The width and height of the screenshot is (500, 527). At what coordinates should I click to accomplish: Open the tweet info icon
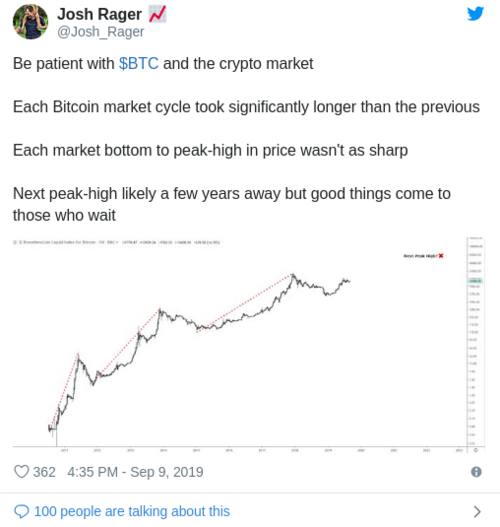[476, 472]
